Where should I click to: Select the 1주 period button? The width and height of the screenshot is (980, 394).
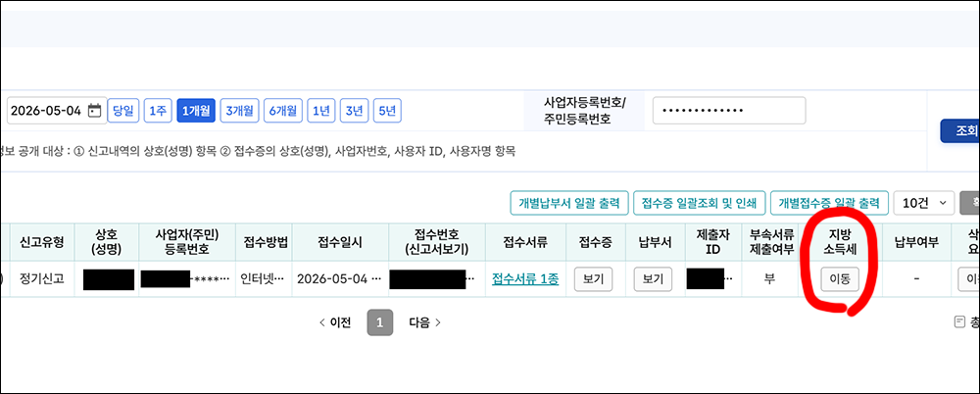pyautogui.click(x=158, y=111)
